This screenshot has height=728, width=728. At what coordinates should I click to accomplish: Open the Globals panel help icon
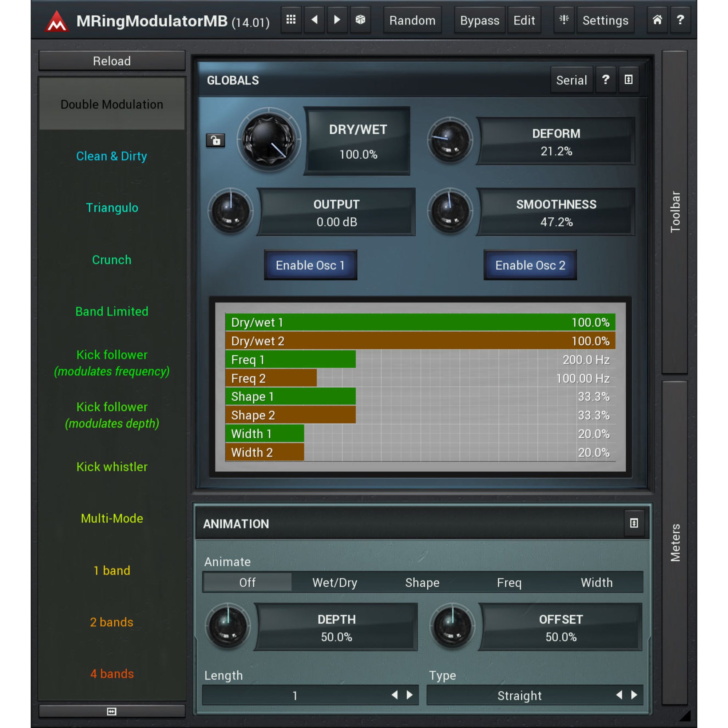tap(606, 80)
